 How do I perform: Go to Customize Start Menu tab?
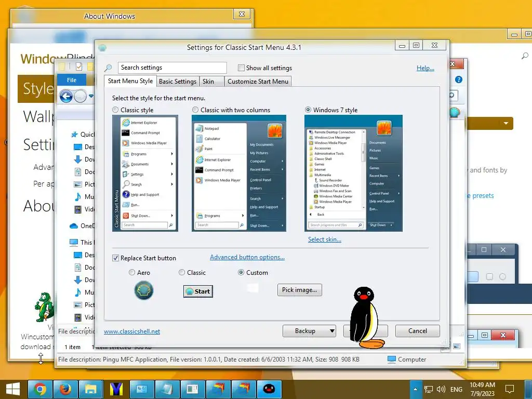[258, 82]
